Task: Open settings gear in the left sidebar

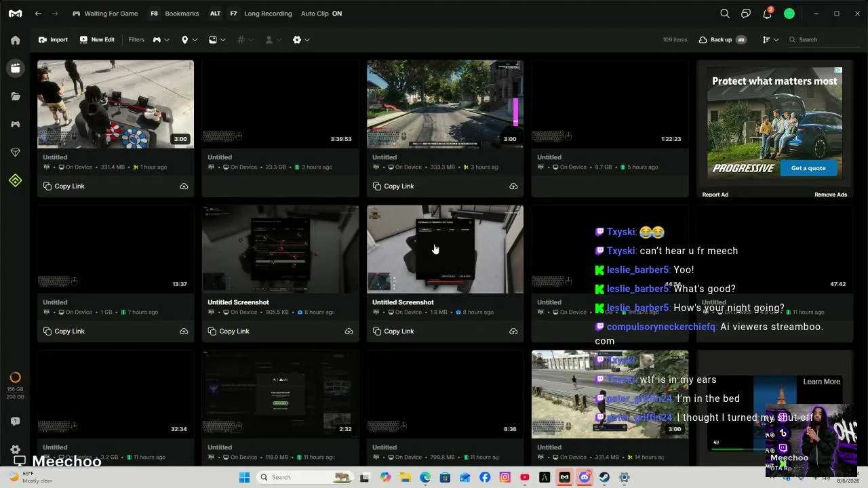Action: point(15,449)
